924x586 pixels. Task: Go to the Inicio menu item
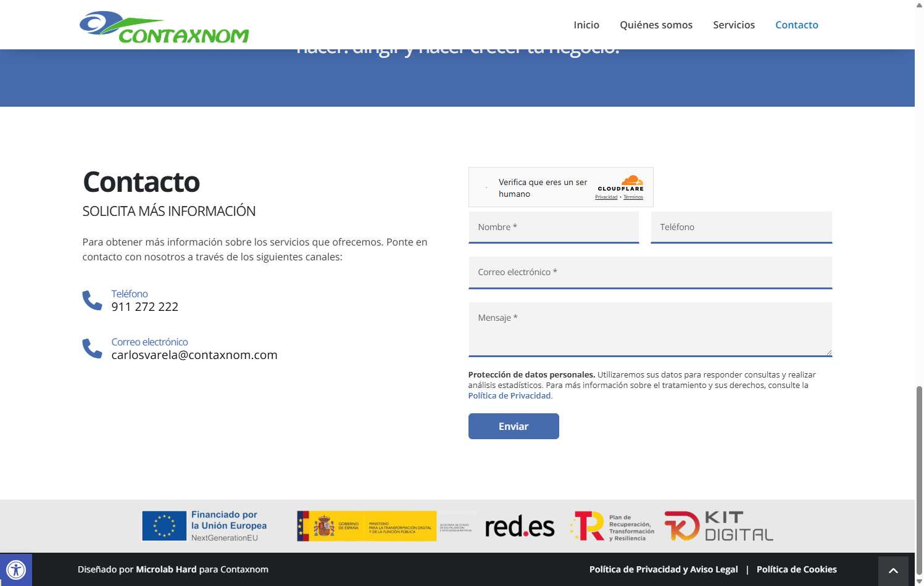(586, 25)
